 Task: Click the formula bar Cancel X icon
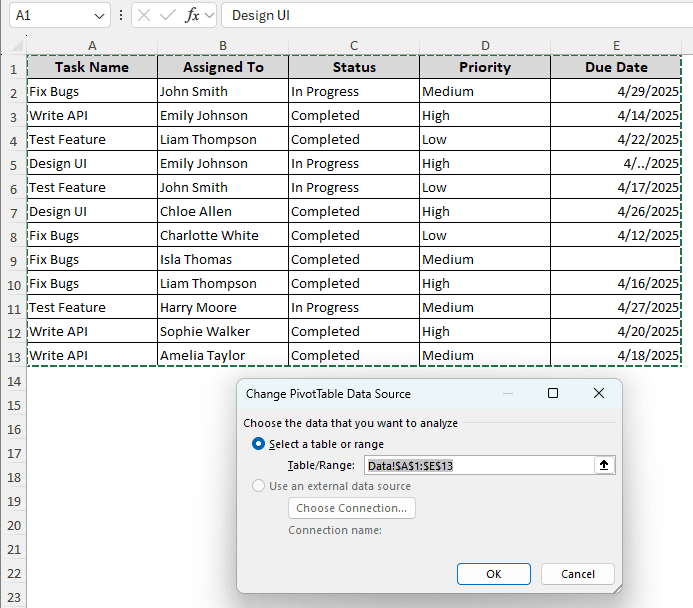click(x=145, y=16)
